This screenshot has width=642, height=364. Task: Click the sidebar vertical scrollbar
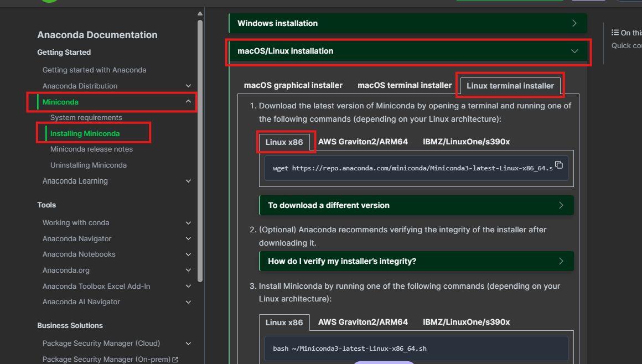(x=200, y=150)
